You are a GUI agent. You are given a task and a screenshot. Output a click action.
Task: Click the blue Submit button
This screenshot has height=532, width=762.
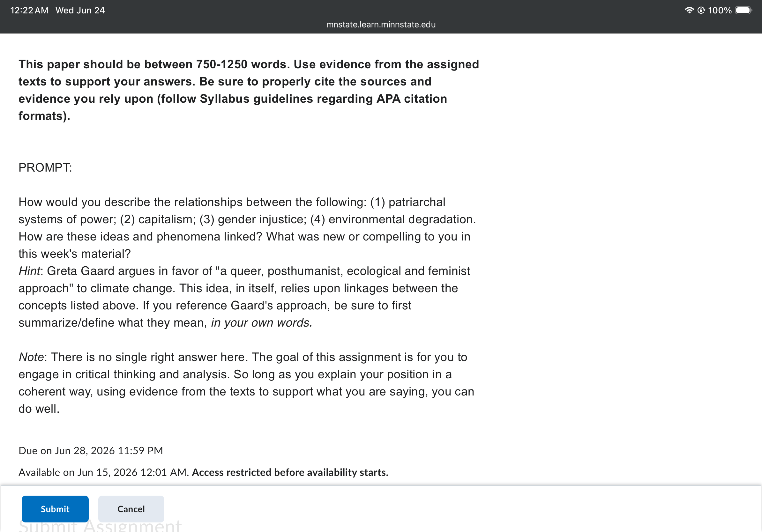pyautogui.click(x=55, y=509)
